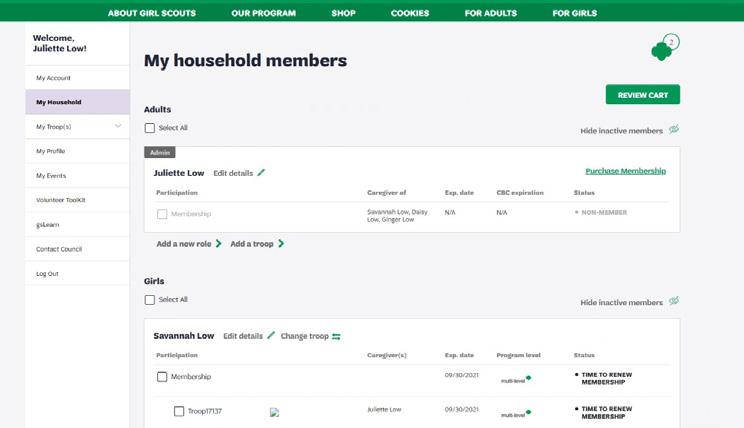Click the Troop17137 label
The width and height of the screenshot is (744, 428).
coord(205,411)
